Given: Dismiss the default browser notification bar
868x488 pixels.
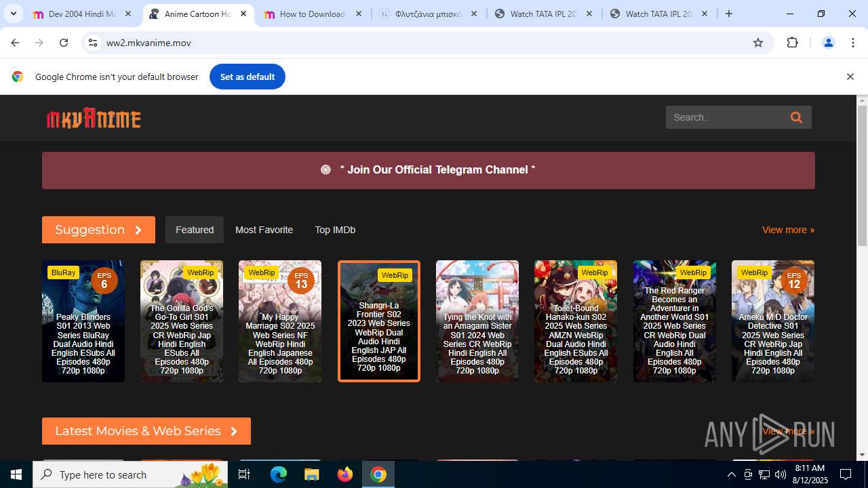Looking at the screenshot, I should (850, 77).
